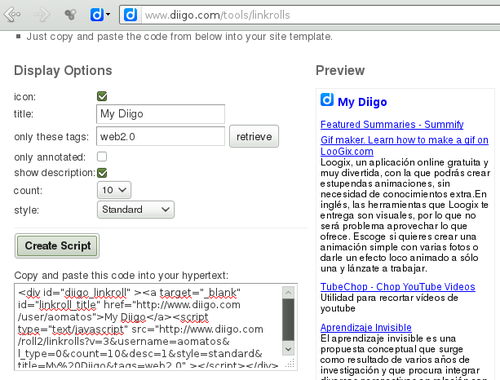
Task: Click the only these tags field
Action: [160, 136]
